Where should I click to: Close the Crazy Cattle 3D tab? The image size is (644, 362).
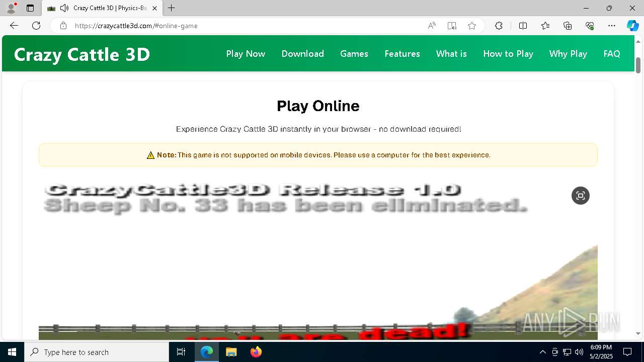[x=155, y=8]
